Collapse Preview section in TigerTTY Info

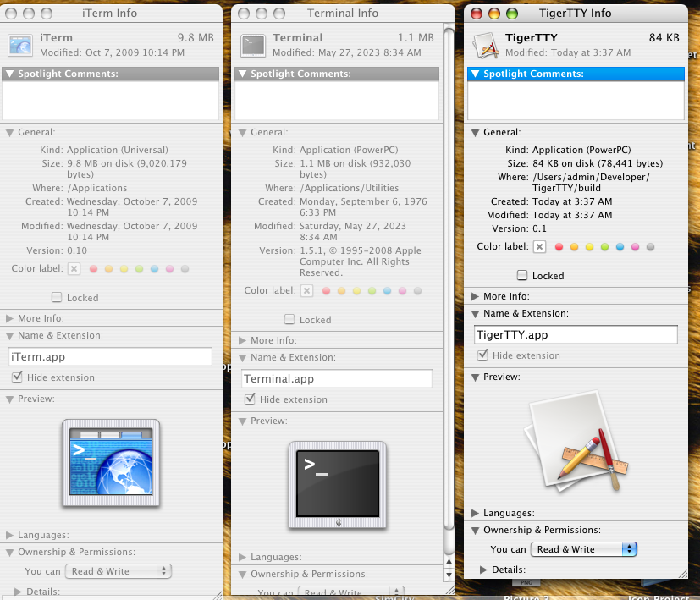click(475, 377)
